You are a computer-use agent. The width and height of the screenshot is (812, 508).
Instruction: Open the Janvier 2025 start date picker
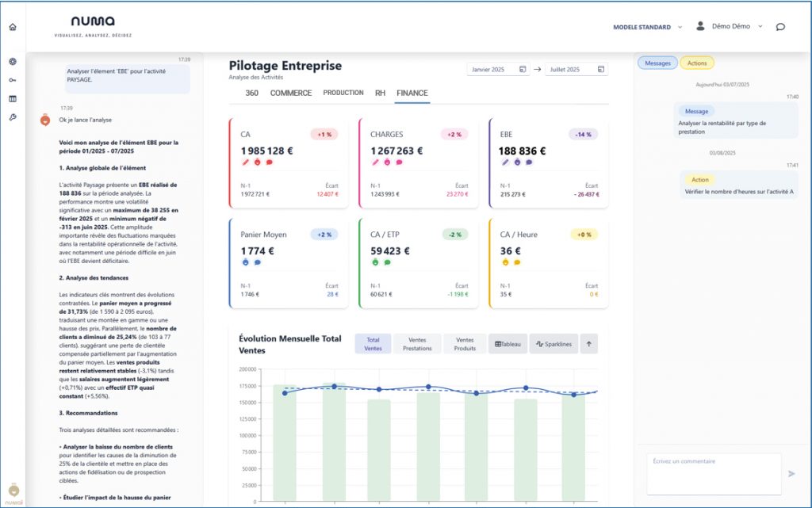(x=497, y=70)
